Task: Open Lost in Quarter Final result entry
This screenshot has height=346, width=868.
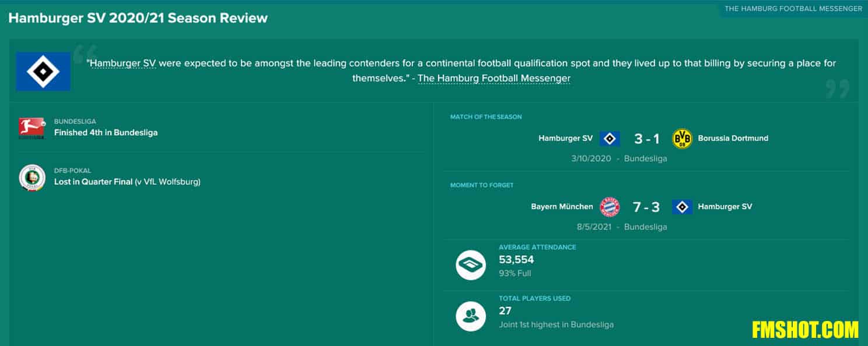Action: (127, 182)
